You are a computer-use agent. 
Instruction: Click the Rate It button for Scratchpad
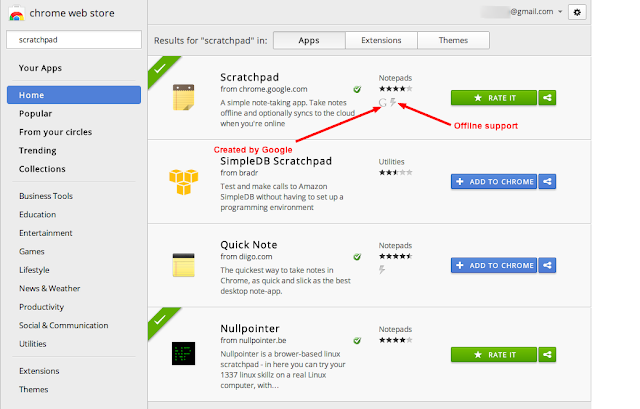point(494,98)
